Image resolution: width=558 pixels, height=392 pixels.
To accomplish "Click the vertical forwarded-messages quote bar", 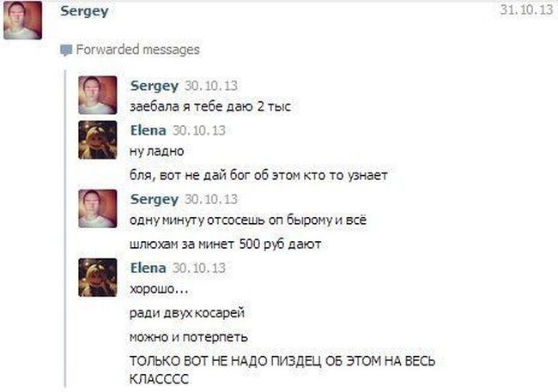I will [x=65, y=229].
